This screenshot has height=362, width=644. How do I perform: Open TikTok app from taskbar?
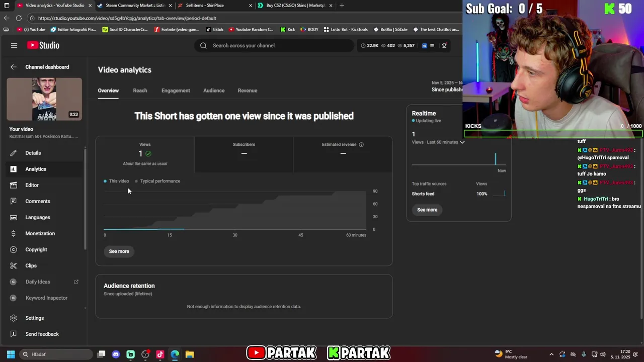pyautogui.click(x=160, y=354)
